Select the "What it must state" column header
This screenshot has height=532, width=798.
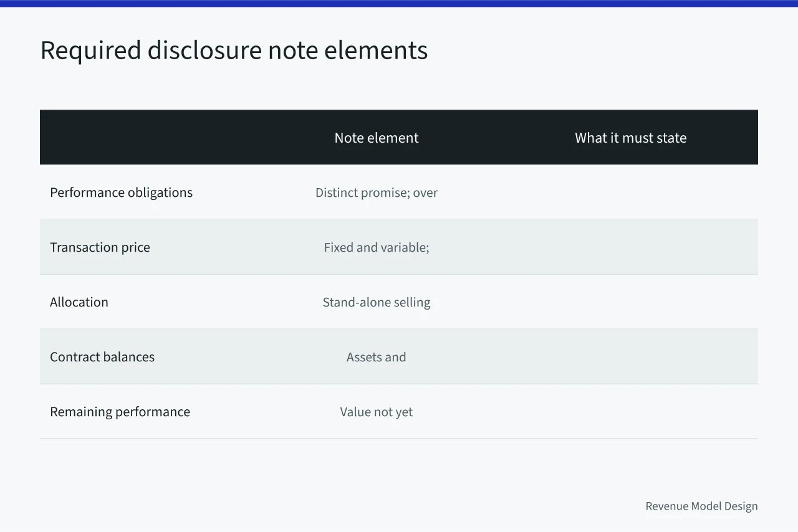(x=631, y=138)
